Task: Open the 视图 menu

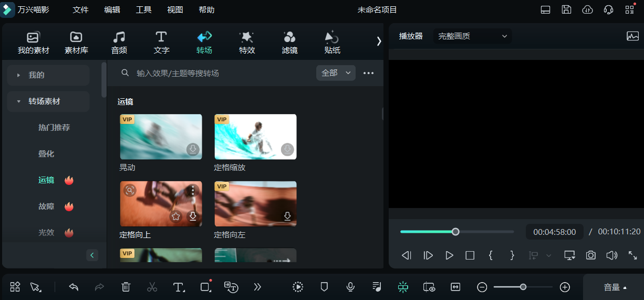Action: pos(175,10)
